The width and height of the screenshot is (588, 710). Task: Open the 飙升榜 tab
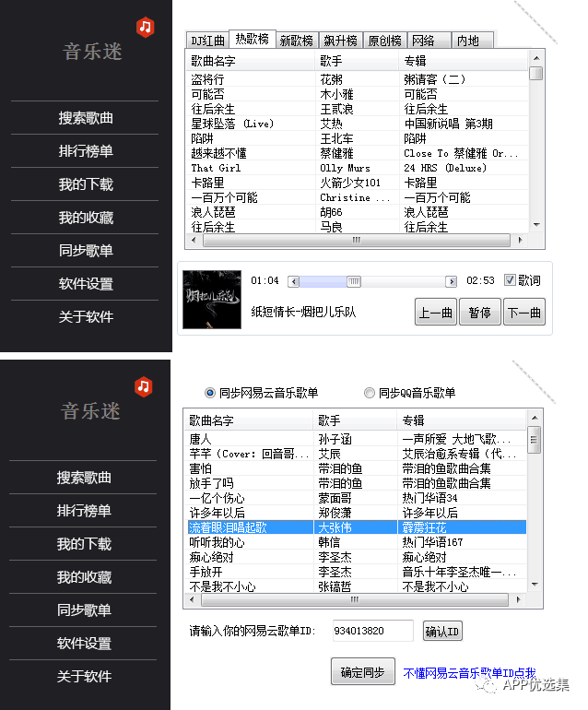[341, 41]
